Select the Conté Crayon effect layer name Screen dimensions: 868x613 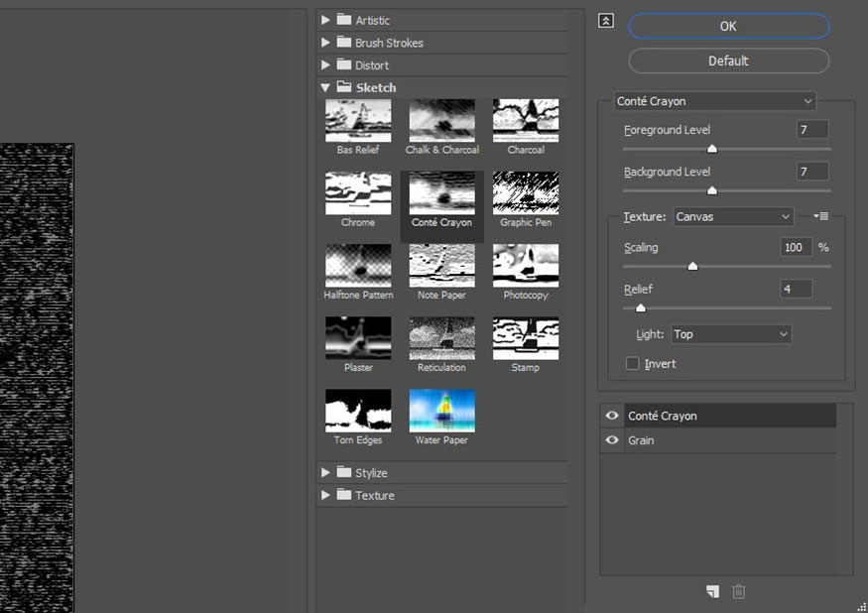pyautogui.click(x=663, y=416)
